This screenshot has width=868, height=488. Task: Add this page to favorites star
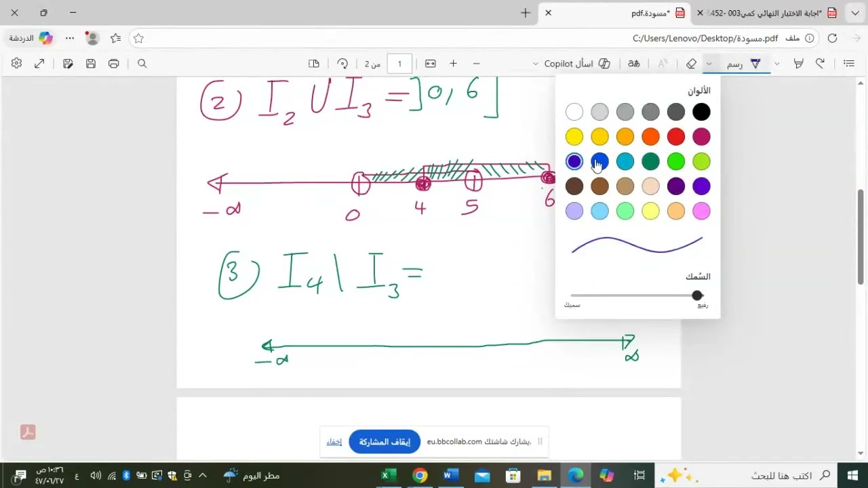(x=138, y=39)
